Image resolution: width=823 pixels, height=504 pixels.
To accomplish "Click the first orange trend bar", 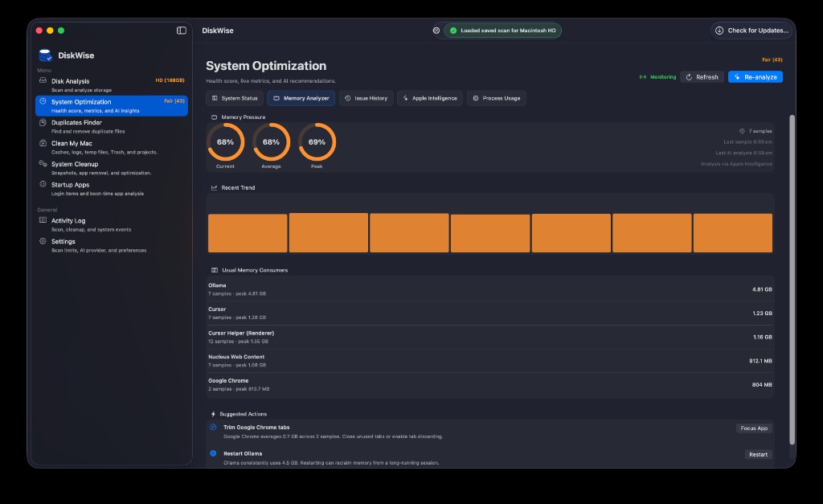I will click(248, 233).
